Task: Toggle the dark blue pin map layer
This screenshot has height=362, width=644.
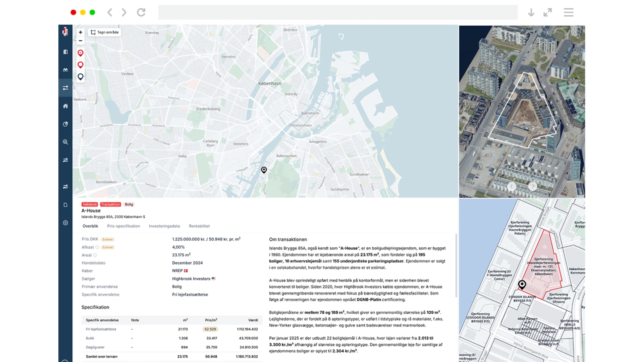Action: [80, 76]
